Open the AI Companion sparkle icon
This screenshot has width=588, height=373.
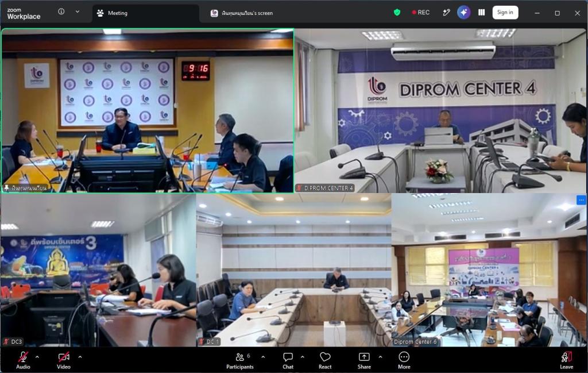tap(464, 13)
